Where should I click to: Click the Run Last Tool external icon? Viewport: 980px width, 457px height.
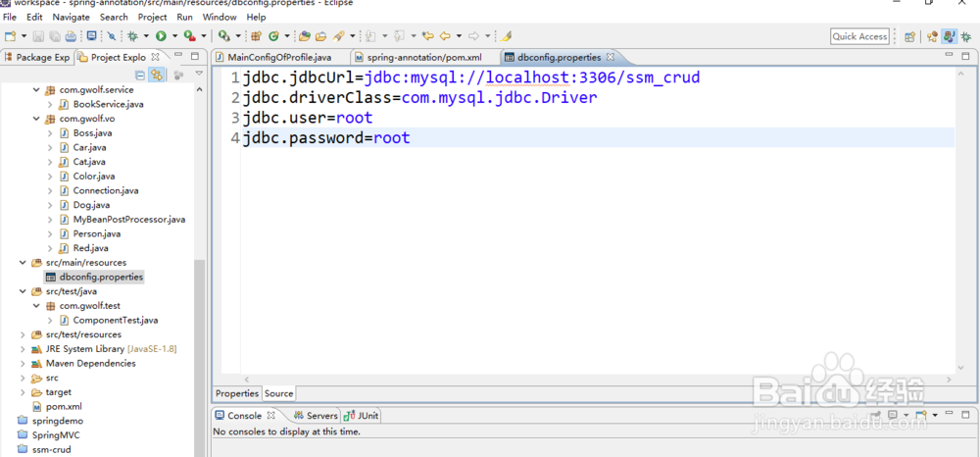point(189,36)
